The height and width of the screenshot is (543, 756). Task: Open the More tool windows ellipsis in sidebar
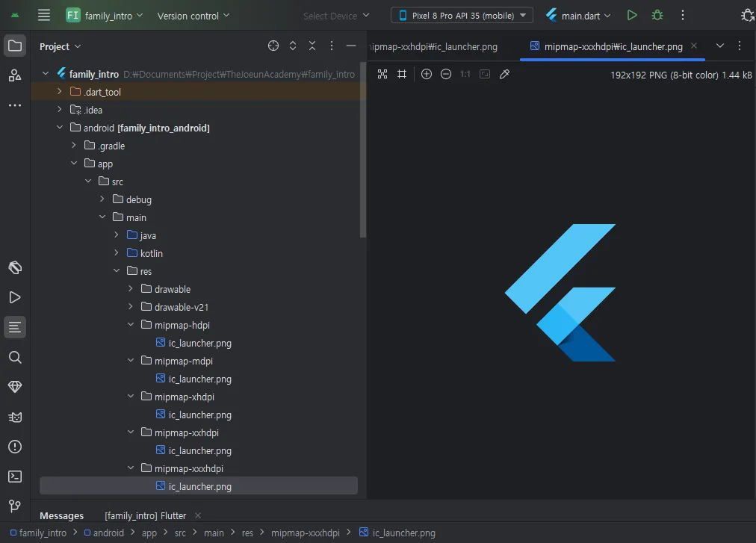point(15,105)
